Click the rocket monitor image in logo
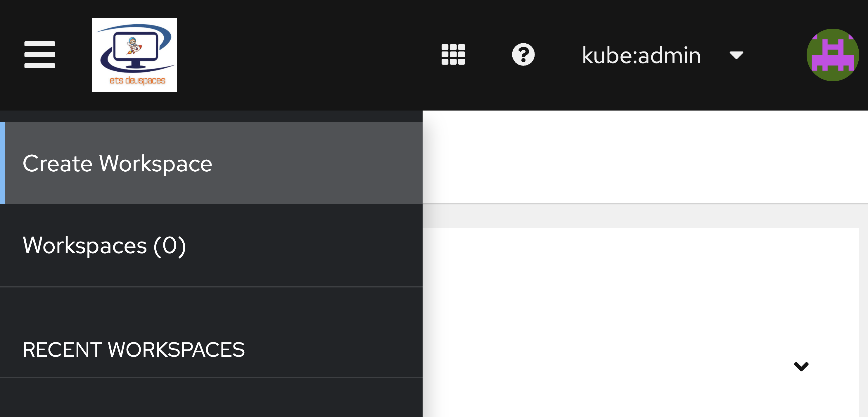 [x=135, y=46]
